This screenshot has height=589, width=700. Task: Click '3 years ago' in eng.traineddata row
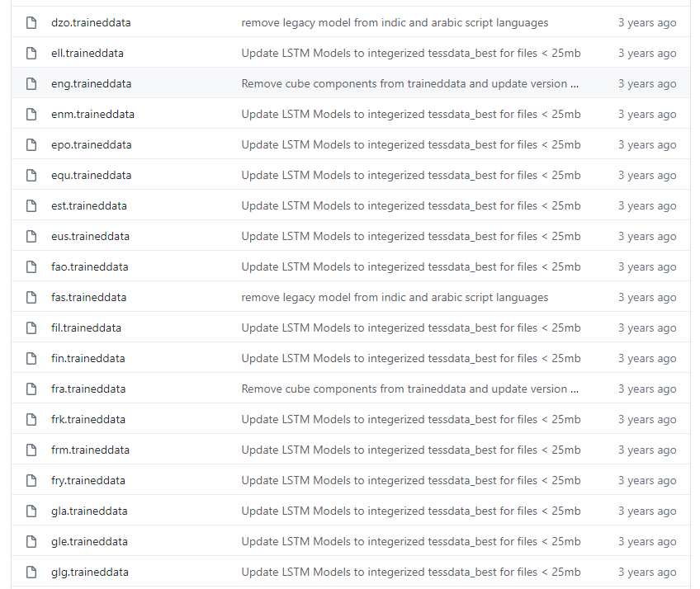tap(647, 83)
